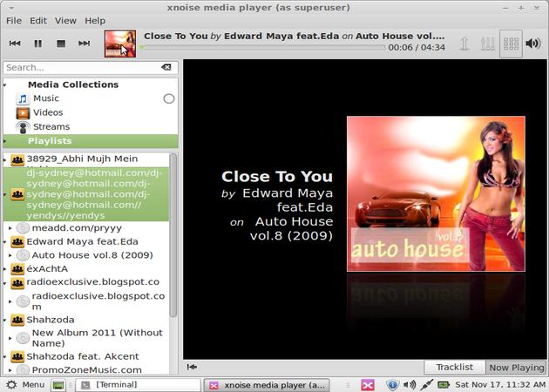Viewport: 549px width, 392px height.
Task: Click artist icon next to éxAchtA
Action: [x=17, y=269]
